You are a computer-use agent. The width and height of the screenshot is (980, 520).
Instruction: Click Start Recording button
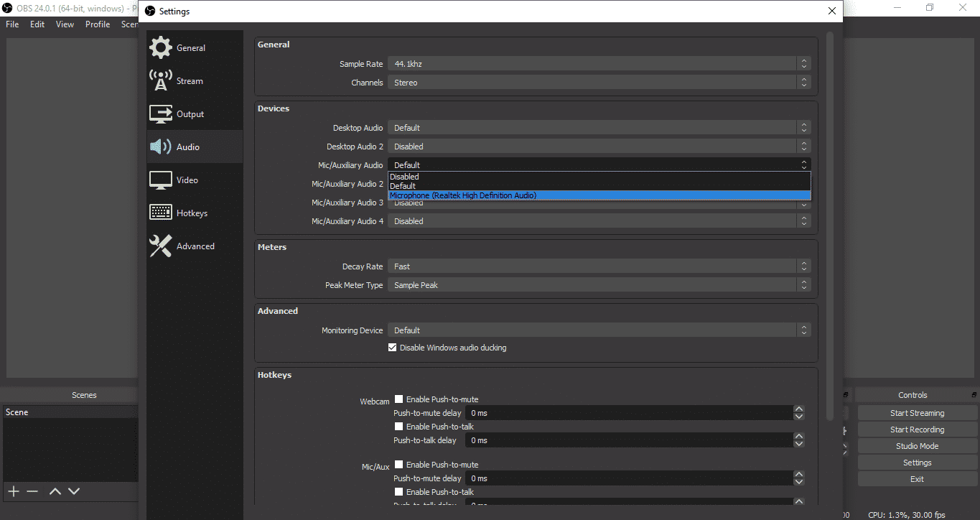coord(917,430)
